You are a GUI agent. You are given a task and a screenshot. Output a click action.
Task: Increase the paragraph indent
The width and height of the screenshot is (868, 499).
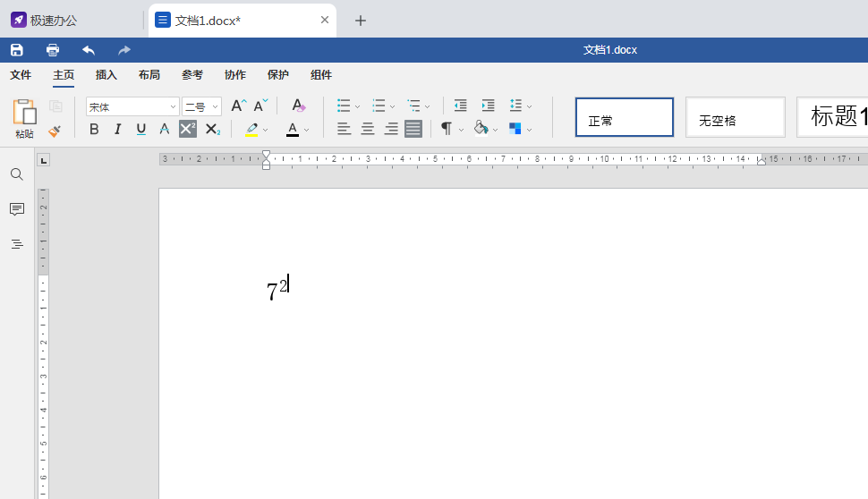[x=489, y=106]
